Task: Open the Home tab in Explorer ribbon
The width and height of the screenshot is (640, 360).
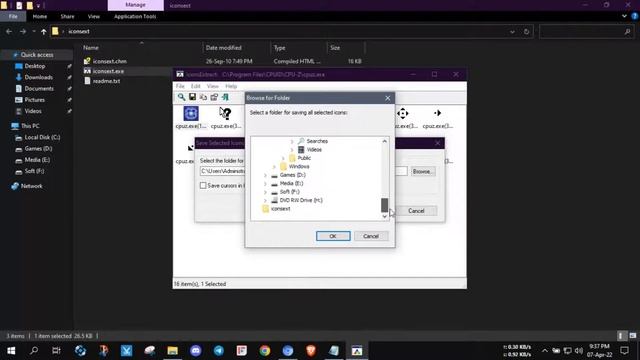Action: (40, 16)
